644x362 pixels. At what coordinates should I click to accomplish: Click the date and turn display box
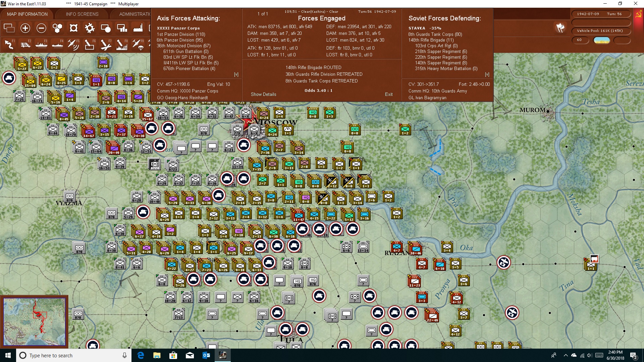(x=601, y=14)
